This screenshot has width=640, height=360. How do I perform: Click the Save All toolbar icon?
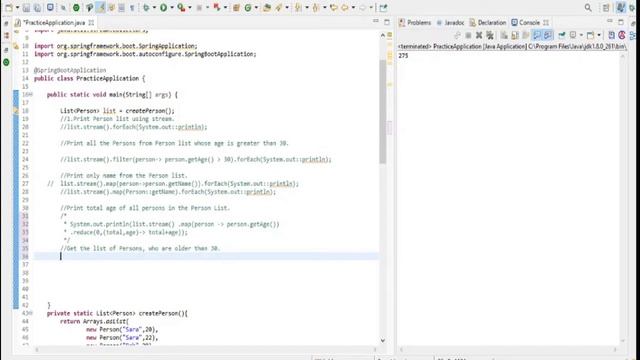coord(37,7)
